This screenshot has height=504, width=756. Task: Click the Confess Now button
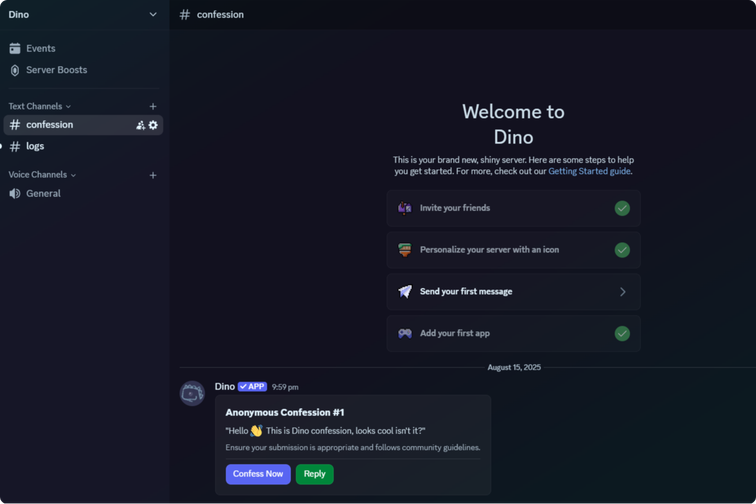pos(258,474)
